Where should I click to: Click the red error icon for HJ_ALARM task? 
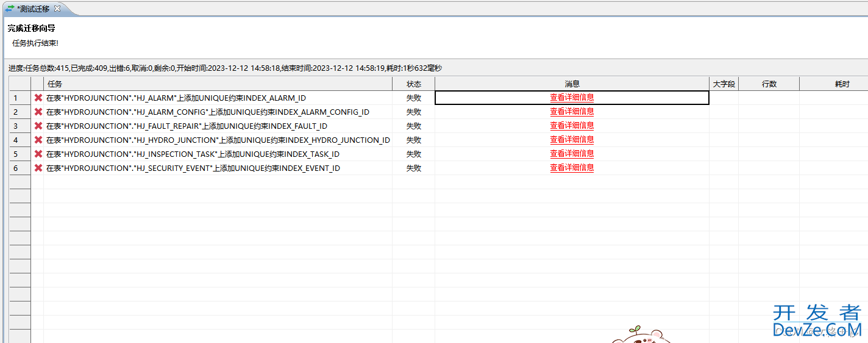38,98
